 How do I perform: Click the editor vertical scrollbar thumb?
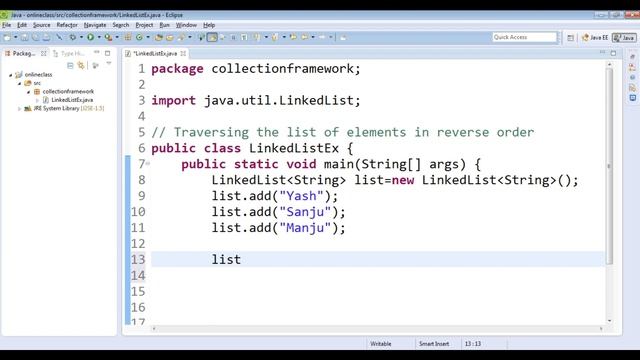pos(609,165)
